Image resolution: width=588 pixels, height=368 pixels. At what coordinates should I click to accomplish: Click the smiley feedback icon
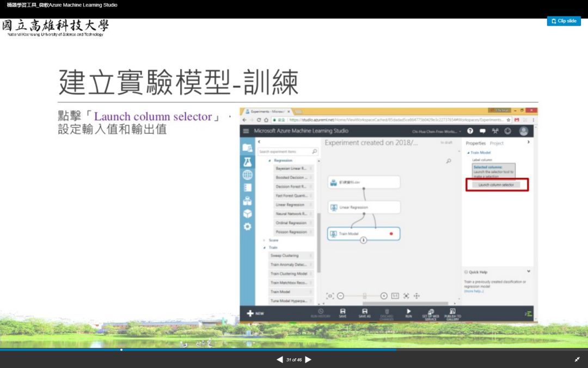tap(508, 131)
